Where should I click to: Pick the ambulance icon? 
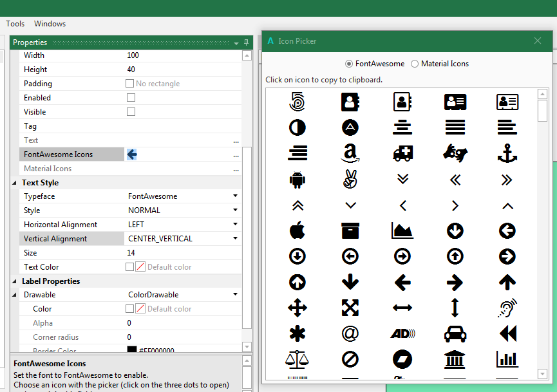[x=402, y=153]
